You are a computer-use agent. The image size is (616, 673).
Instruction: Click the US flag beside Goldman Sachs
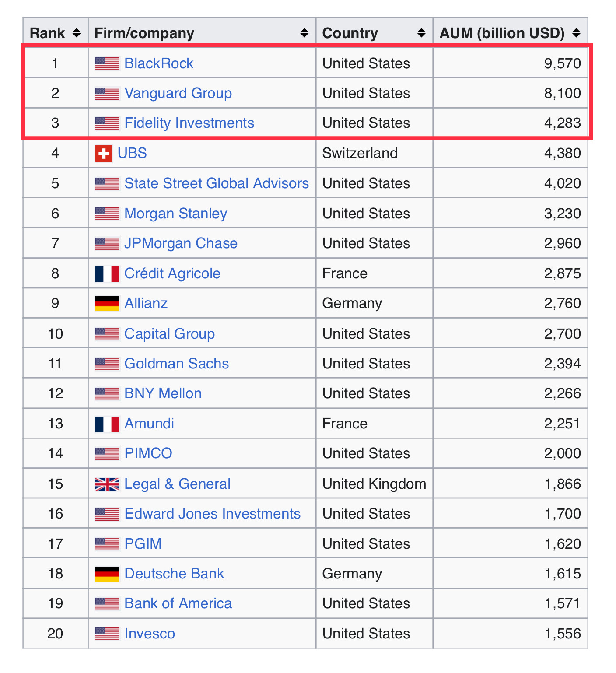click(107, 364)
